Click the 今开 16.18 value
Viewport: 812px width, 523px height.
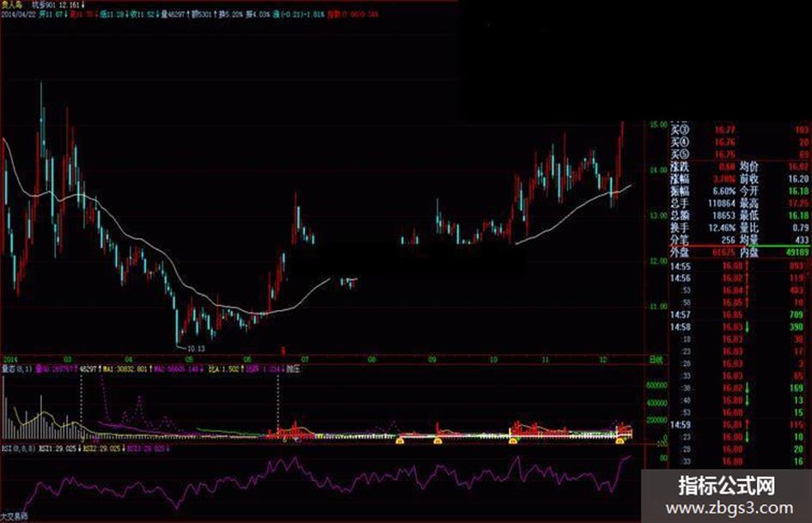(798, 191)
